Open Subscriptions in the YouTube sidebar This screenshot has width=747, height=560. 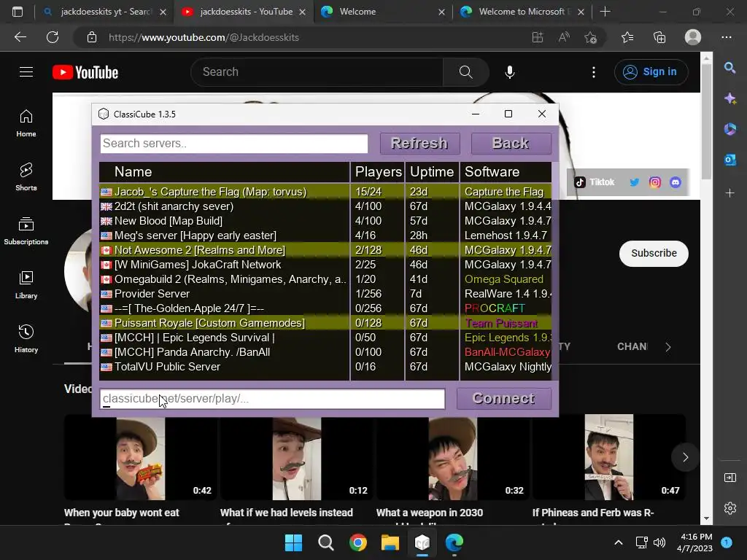(x=26, y=231)
